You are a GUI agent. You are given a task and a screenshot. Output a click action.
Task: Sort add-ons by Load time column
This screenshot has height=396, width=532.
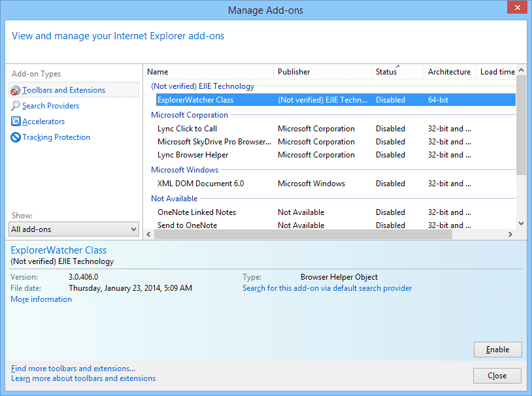click(x=497, y=72)
